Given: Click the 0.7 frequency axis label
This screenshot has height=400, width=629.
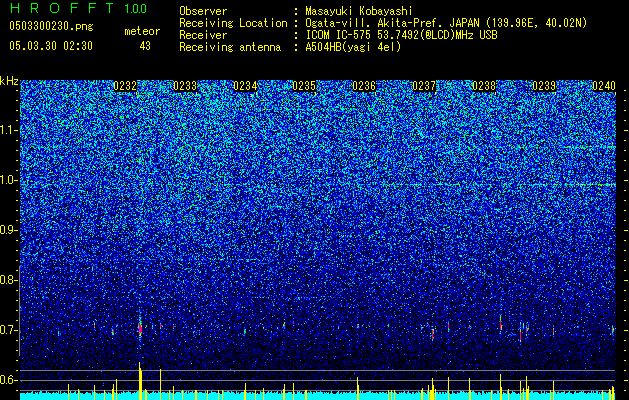Looking at the screenshot, I should click(x=9, y=330).
